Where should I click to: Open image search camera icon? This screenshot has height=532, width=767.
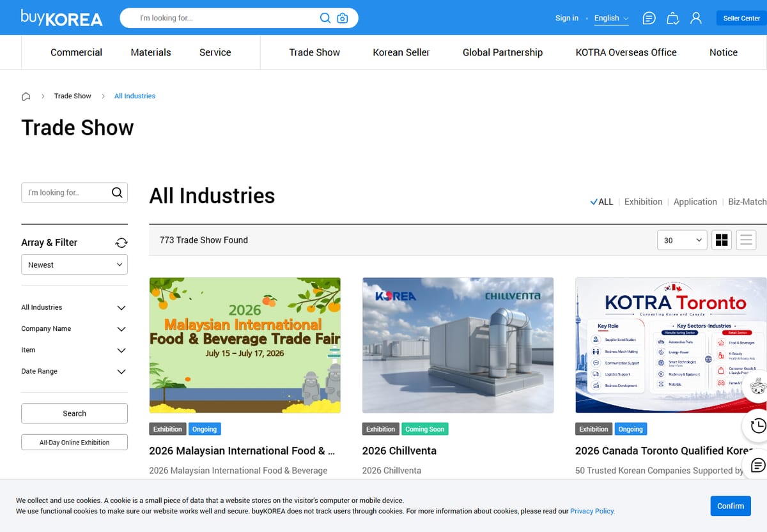click(x=343, y=18)
